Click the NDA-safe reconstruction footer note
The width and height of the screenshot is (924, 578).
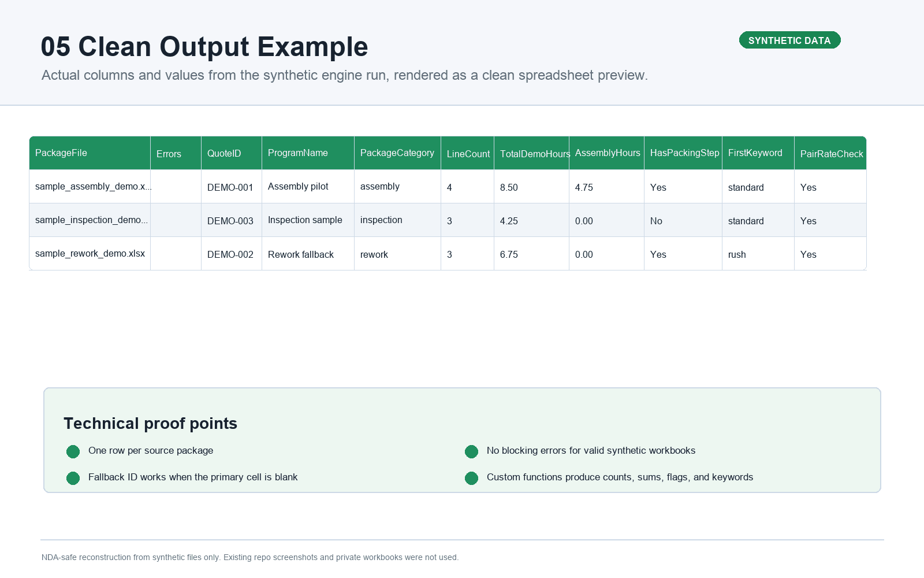[250, 557]
